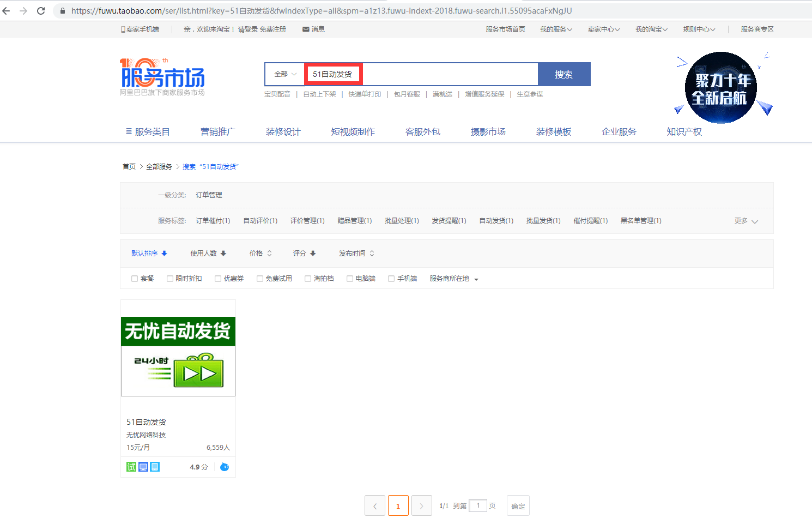Image resolution: width=812 pixels, height=524 pixels.
Task: Open the 我的淘宝 dropdown
Action: pos(651,29)
